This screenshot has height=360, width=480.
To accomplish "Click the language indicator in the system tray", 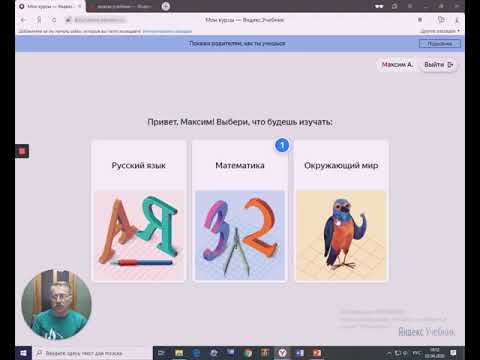I will point(417,353).
